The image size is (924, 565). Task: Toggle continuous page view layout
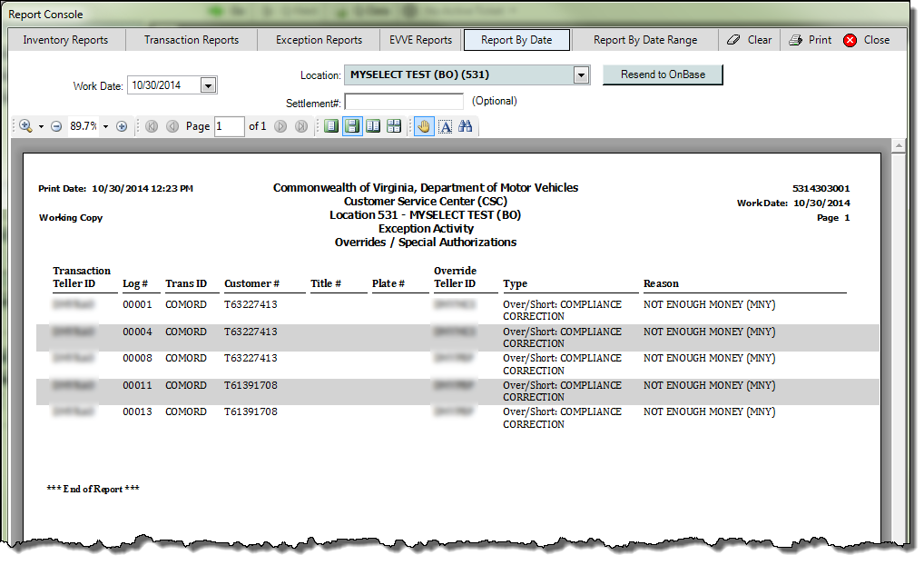point(352,126)
